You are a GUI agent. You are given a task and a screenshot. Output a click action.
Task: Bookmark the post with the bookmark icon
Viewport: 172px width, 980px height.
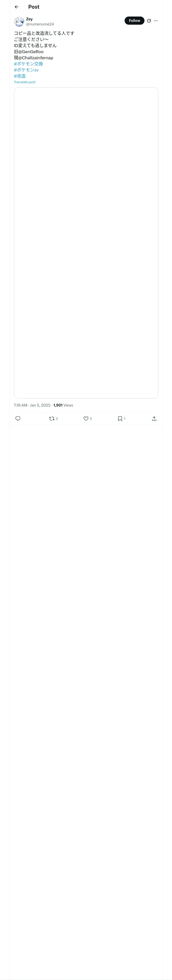pos(120,419)
